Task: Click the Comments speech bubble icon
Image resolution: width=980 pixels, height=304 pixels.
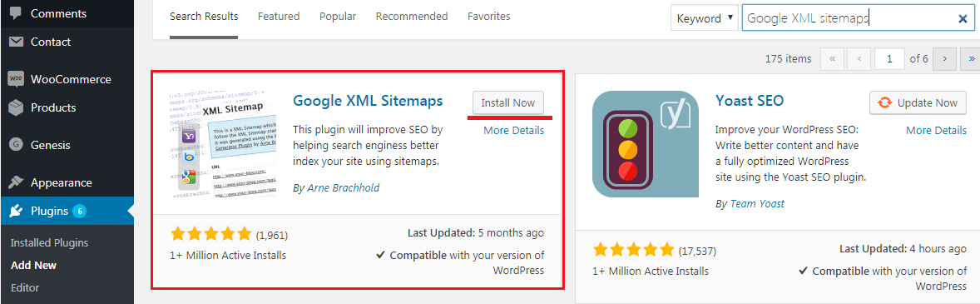Action: click(17, 13)
